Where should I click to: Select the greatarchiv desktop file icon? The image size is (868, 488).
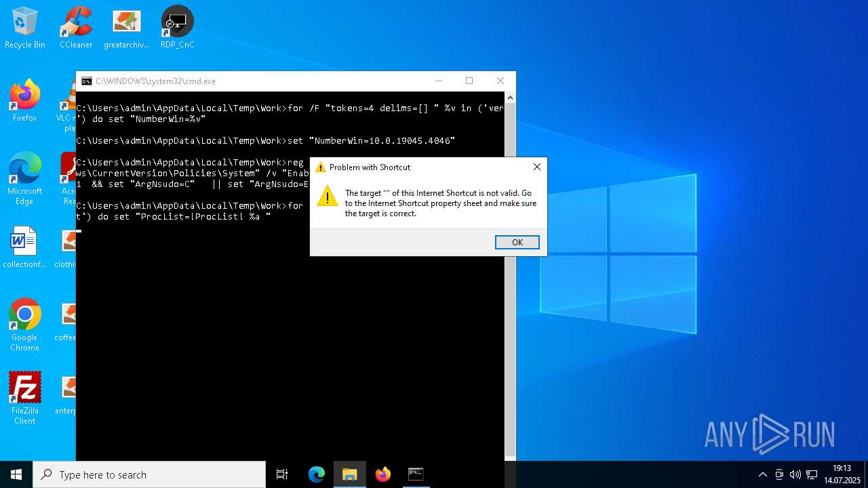(x=127, y=28)
